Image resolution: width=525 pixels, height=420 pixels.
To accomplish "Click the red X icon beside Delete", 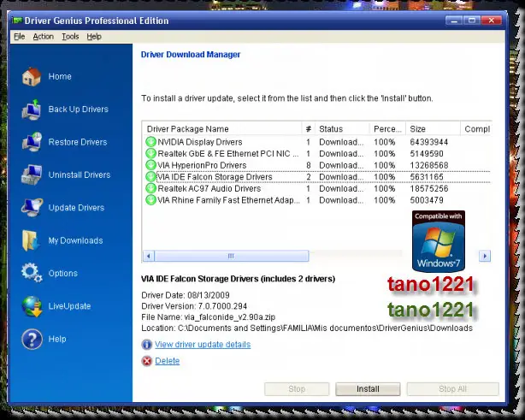I will (x=147, y=361).
